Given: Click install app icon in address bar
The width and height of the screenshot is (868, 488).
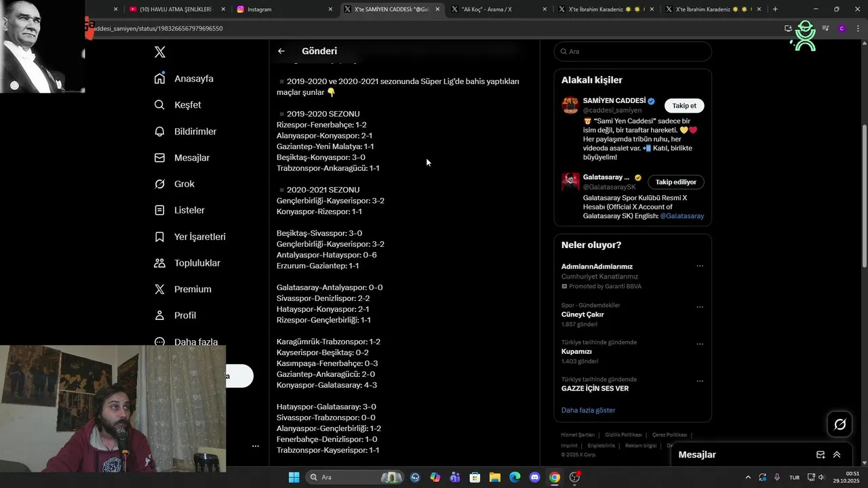Looking at the screenshot, I should [x=788, y=28].
